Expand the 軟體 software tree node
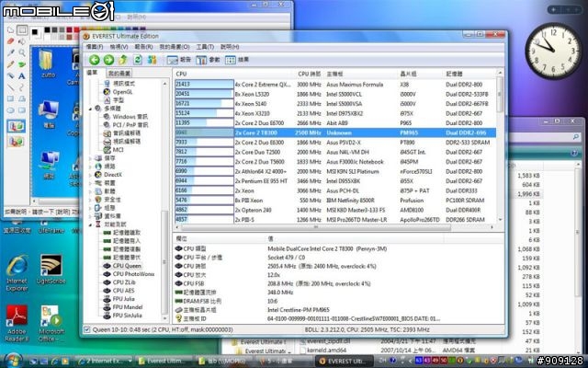Screen dimensions: 588x368 [x=90, y=191]
